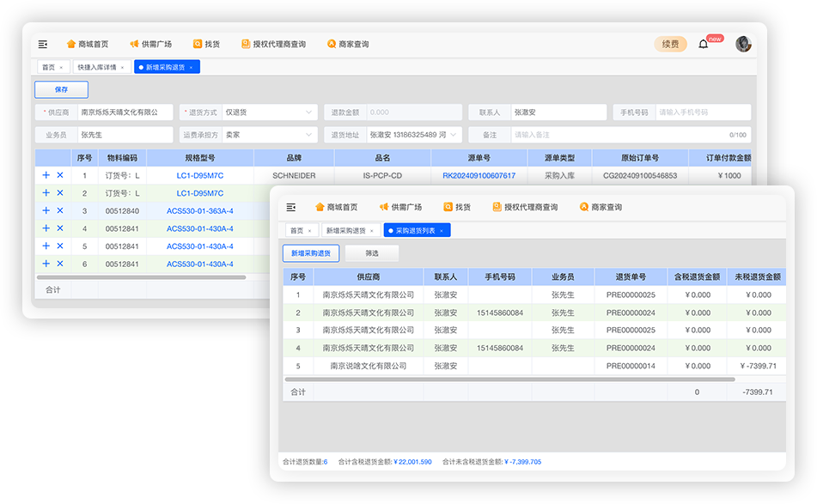Click the back table horizontal scrollbar
Viewport: 817px width, 504px height.
(141, 277)
